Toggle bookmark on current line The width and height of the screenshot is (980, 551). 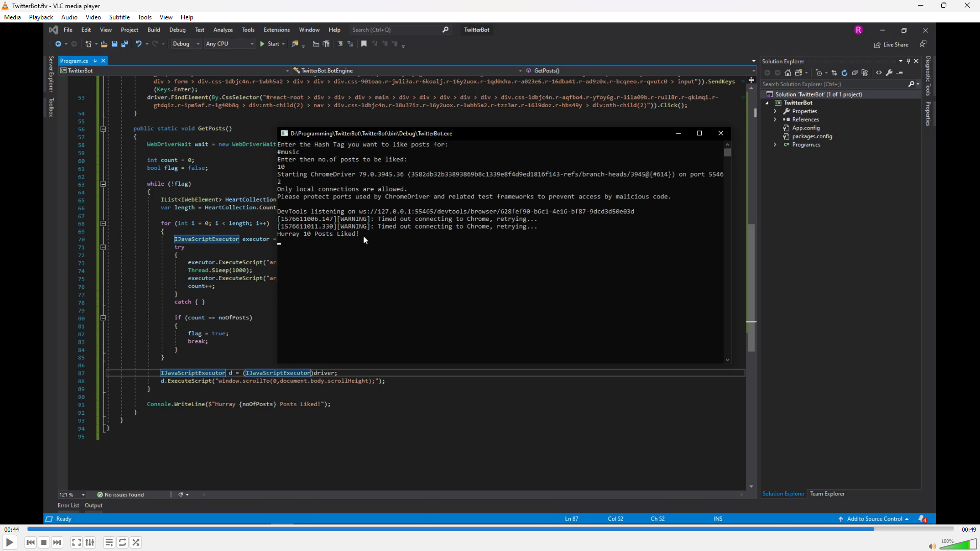(x=364, y=44)
